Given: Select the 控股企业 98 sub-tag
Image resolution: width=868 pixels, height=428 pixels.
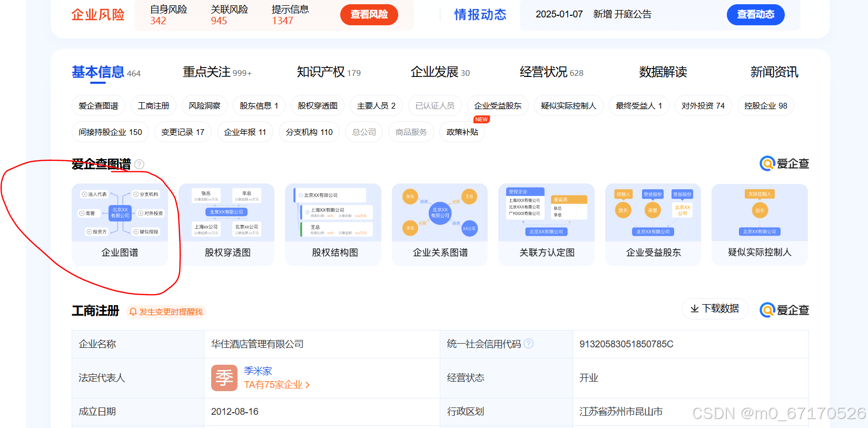Looking at the screenshot, I should [766, 106].
